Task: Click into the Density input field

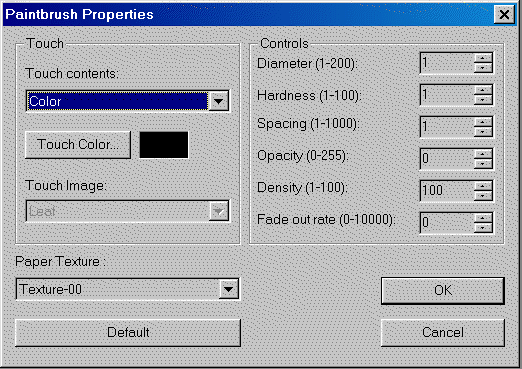Action: pos(447,191)
